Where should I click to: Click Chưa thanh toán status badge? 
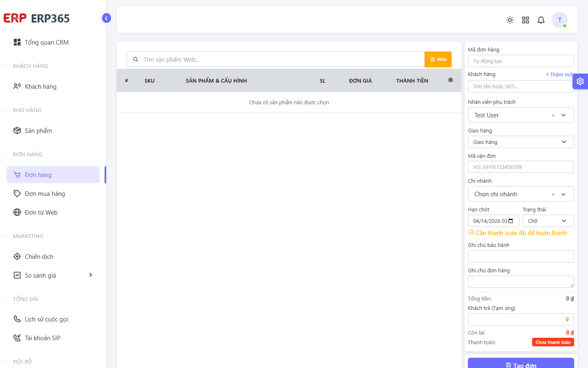pos(553,342)
